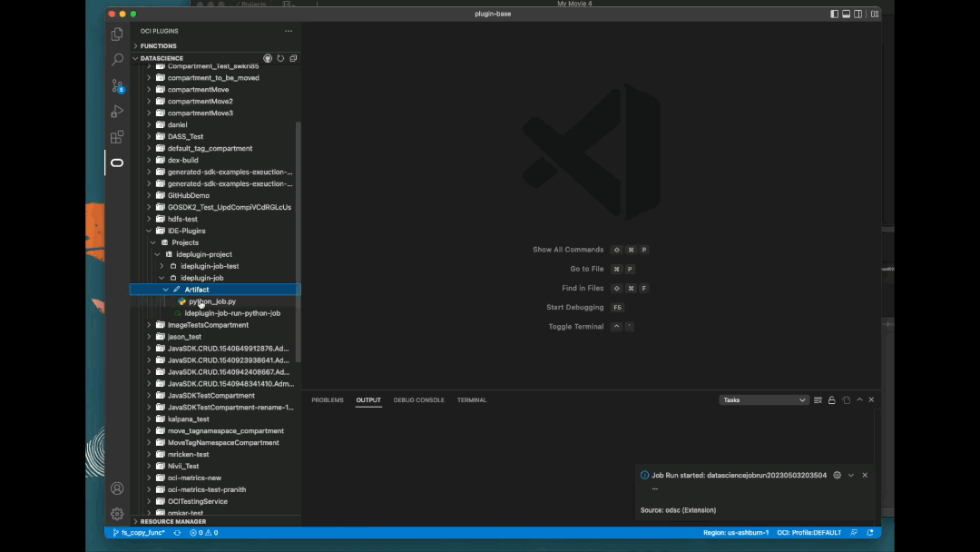
Task: Click the fs_copy_func branch in status bar
Action: (142, 533)
